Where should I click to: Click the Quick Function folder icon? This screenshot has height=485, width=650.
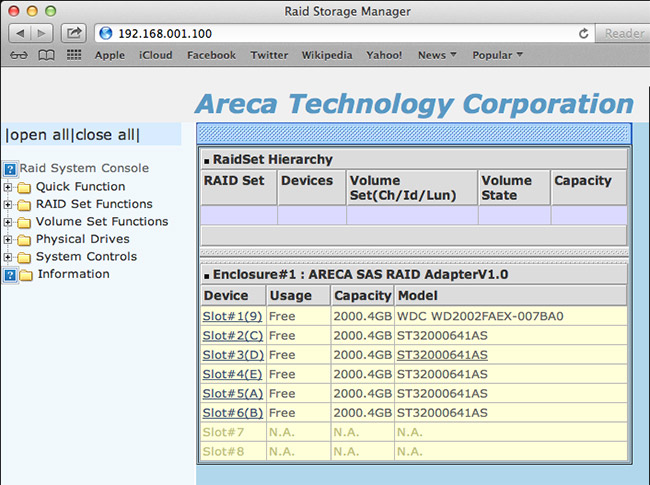click(24, 188)
